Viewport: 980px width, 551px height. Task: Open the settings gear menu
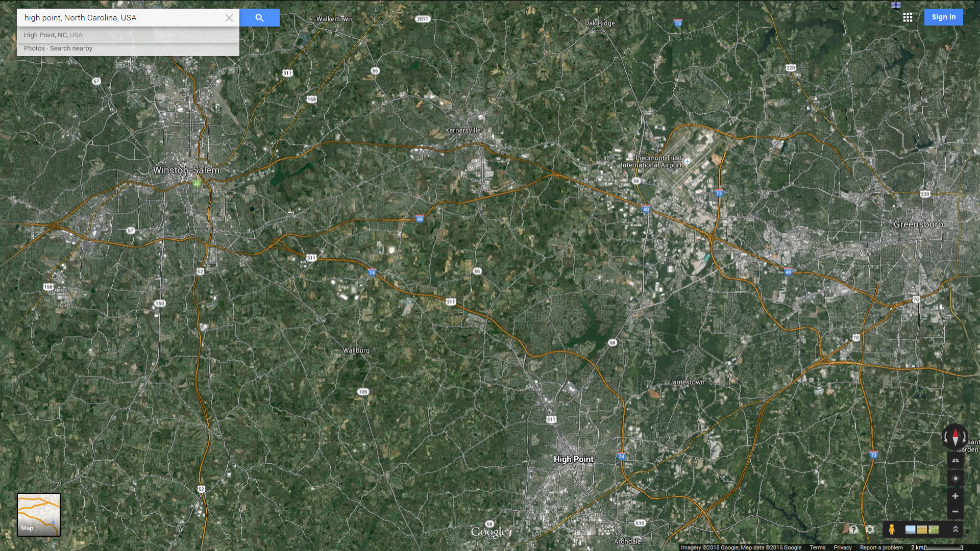point(870,530)
